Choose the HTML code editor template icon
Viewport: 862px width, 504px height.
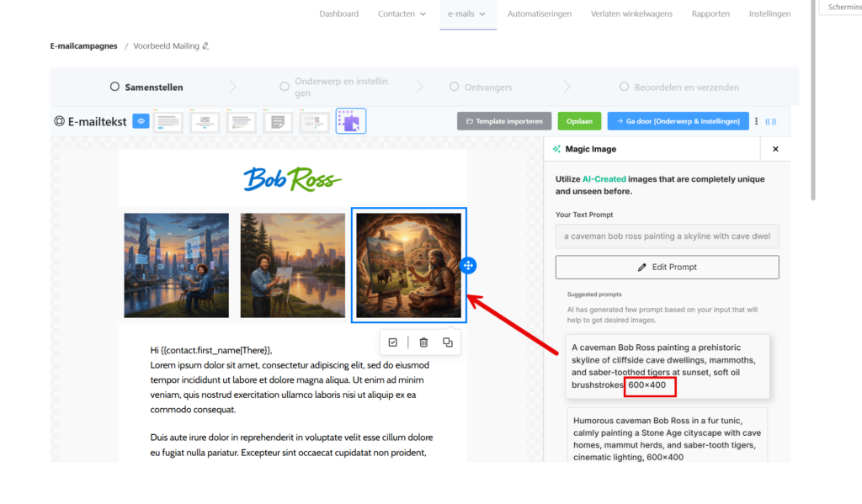coord(314,121)
